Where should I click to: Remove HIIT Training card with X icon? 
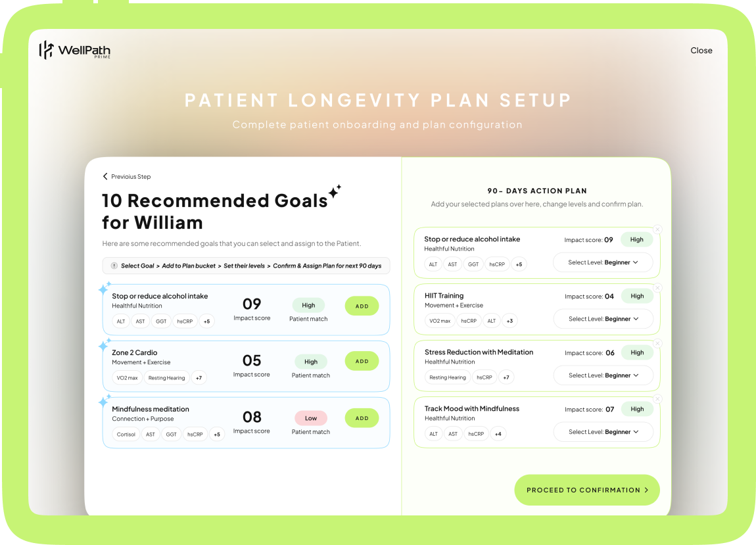pyautogui.click(x=657, y=287)
